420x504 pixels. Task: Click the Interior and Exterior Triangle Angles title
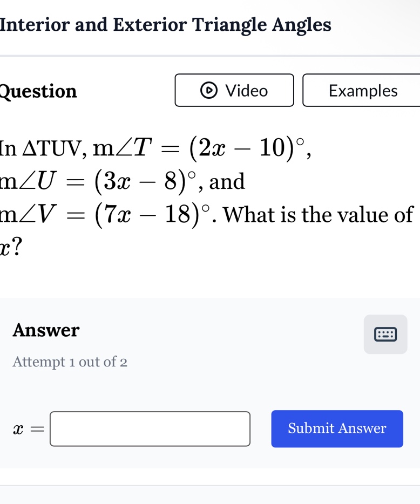(166, 24)
